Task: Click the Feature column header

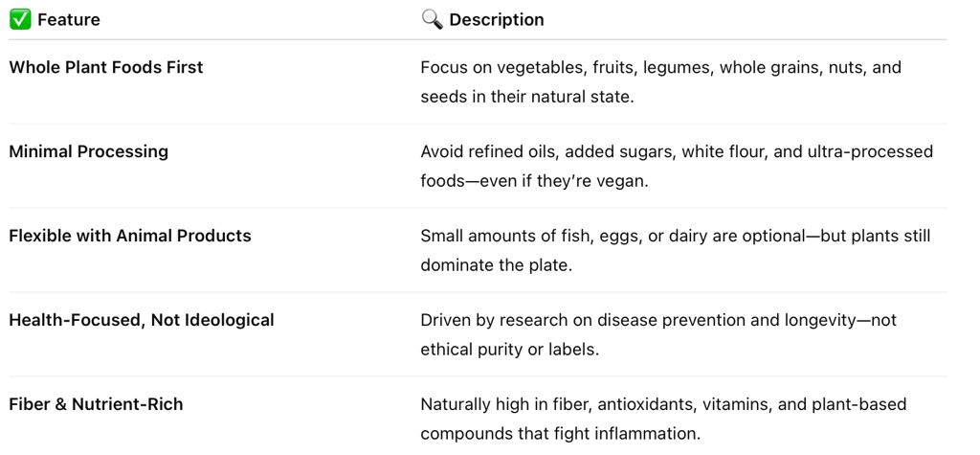Action: tap(68, 20)
